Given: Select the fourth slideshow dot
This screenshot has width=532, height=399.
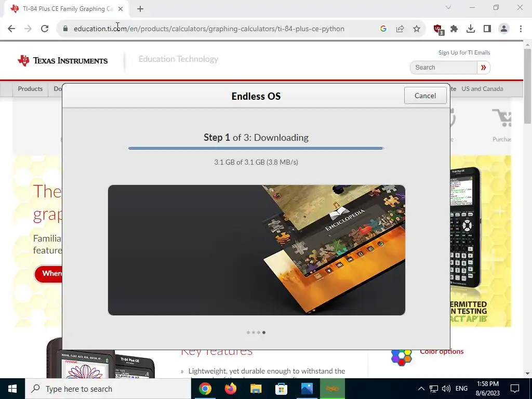Looking at the screenshot, I should click(x=264, y=332).
